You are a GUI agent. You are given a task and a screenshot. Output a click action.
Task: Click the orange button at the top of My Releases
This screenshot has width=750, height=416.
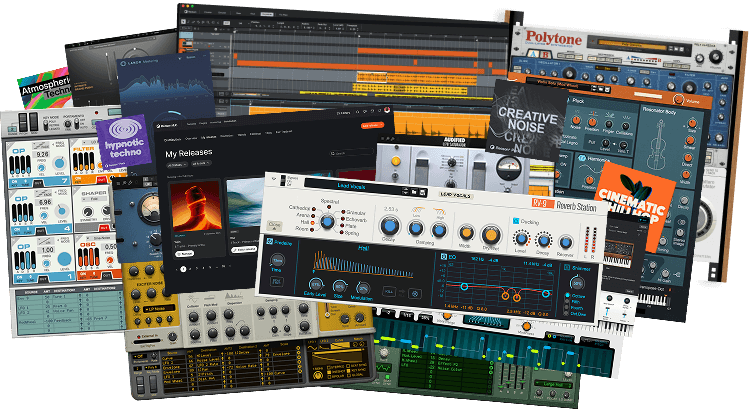tap(373, 125)
